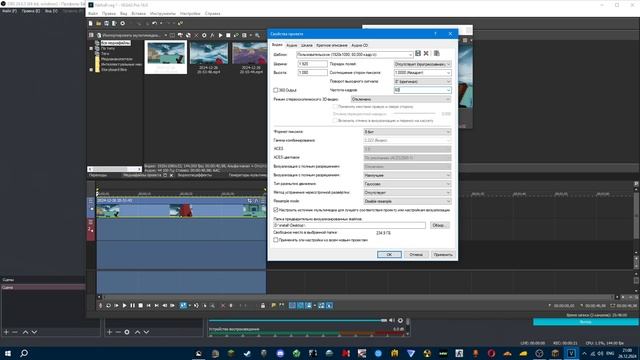Save the project template with the disk icon

click(x=418, y=53)
